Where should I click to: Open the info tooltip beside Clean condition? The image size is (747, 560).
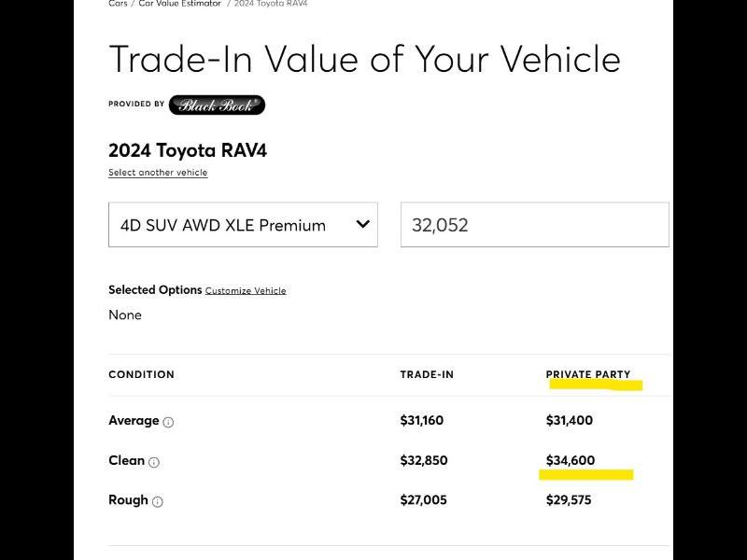click(x=156, y=461)
